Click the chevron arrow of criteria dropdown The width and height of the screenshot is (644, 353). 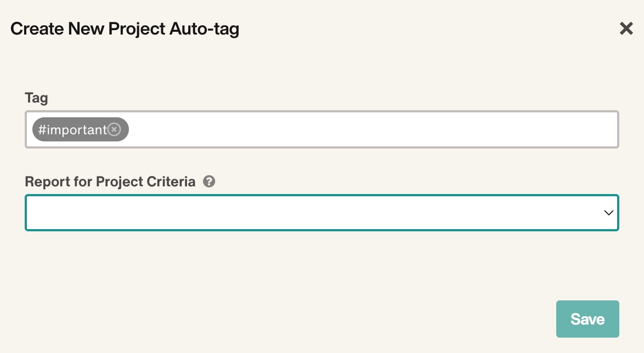coord(609,213)
